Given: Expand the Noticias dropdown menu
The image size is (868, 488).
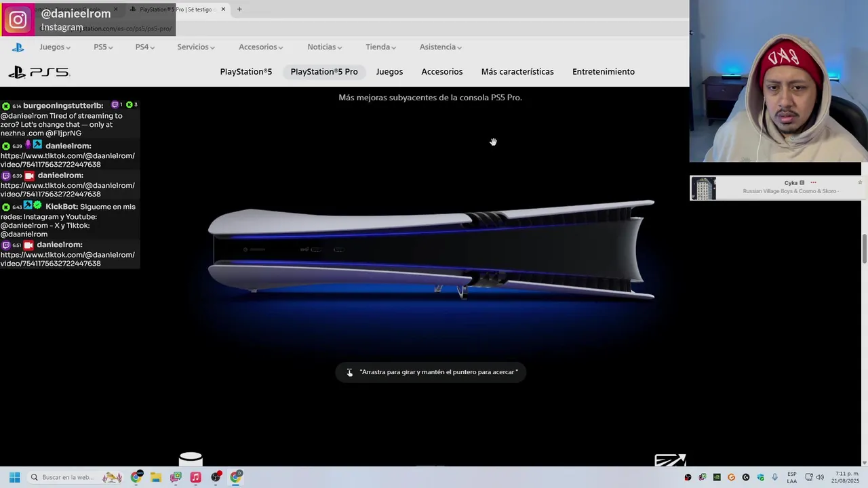Looking at the screenshot, I should pos(325,47).
